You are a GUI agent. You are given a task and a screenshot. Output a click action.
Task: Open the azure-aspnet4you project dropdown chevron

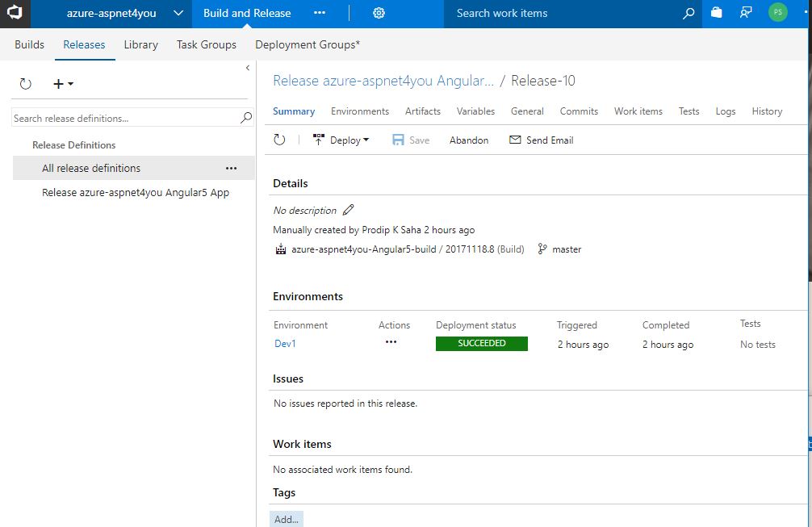178,13
